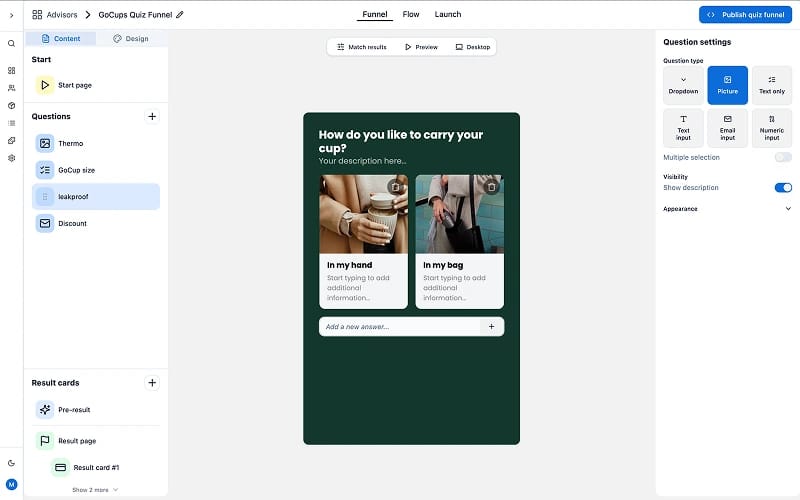Add a new result card with plus icon
This screenshot has width=800, height=500.
click(152, 383)
